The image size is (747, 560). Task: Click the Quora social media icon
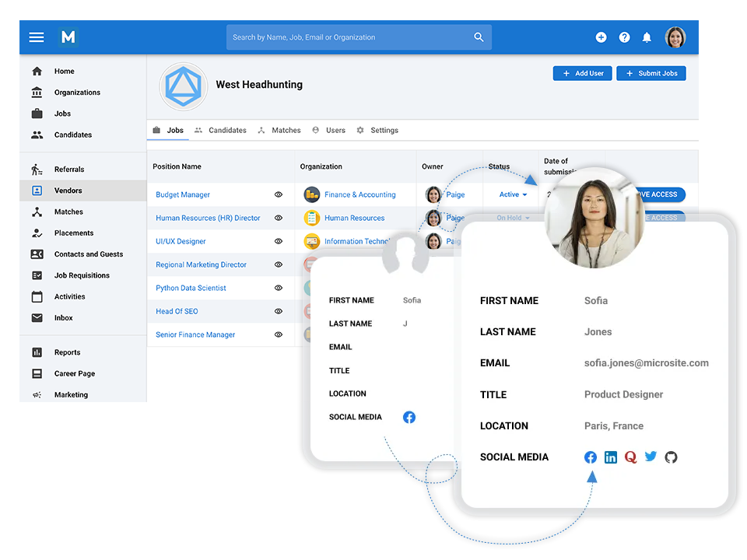point(631,457)
